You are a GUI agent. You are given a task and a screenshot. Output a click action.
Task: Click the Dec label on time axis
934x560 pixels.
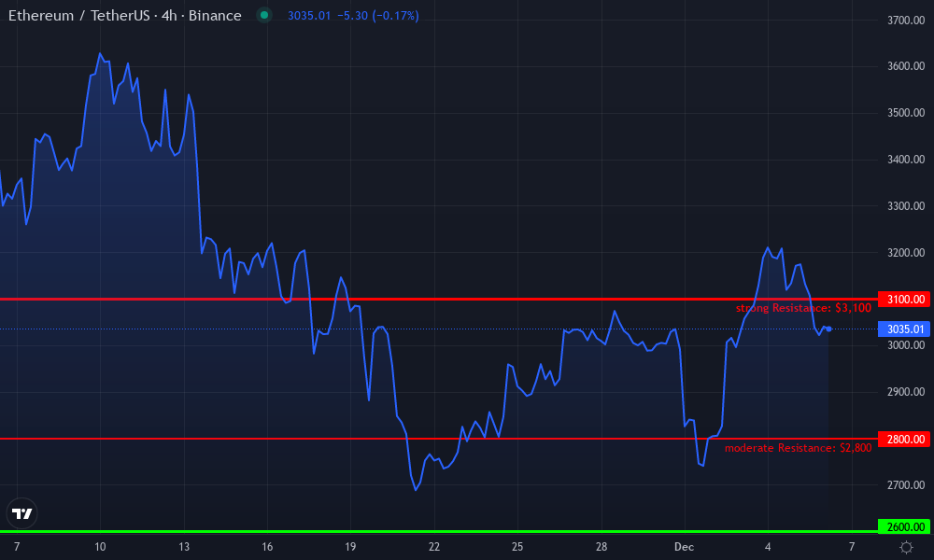point(685,546)
